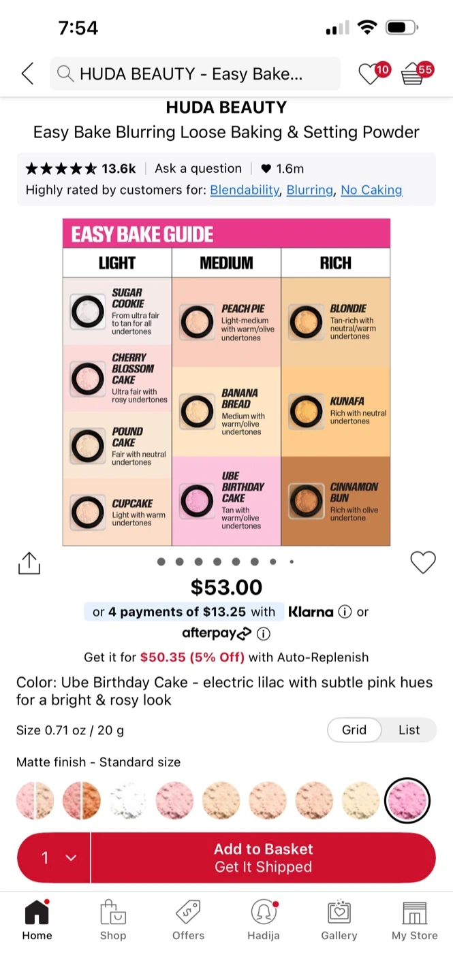Switch shade view to Grid
453x980 pixels.
pyautogui.click(x=354, y=730)
